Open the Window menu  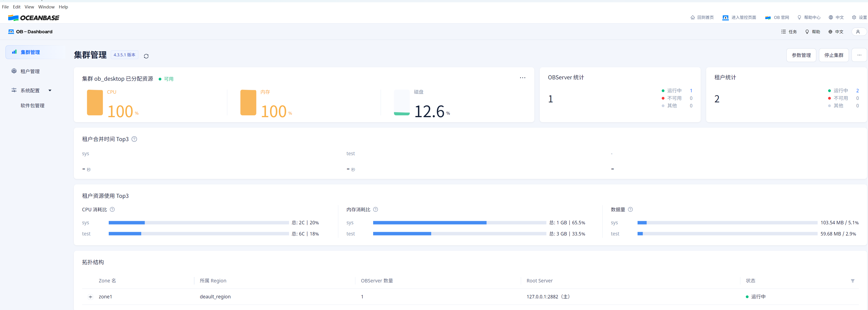coord(46,7)
